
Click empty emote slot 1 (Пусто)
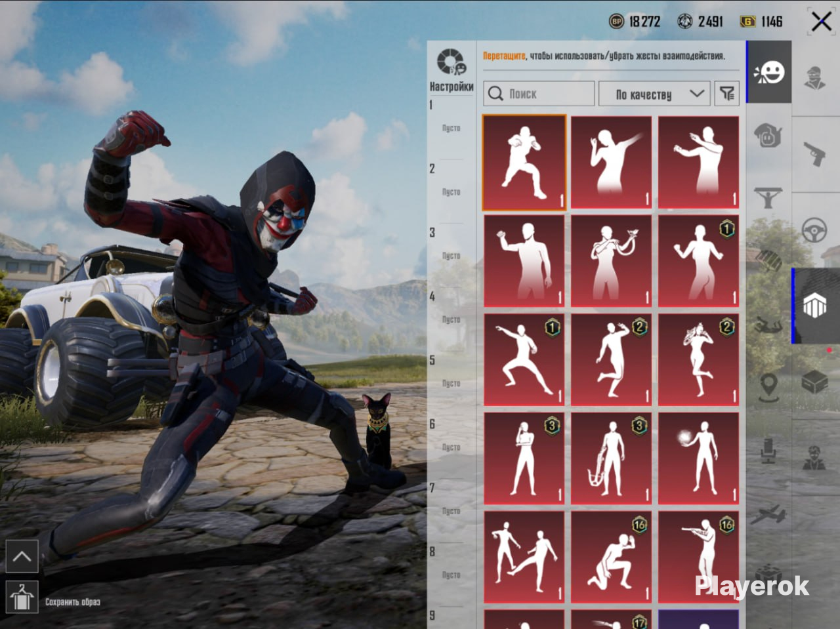coord(451,129)
